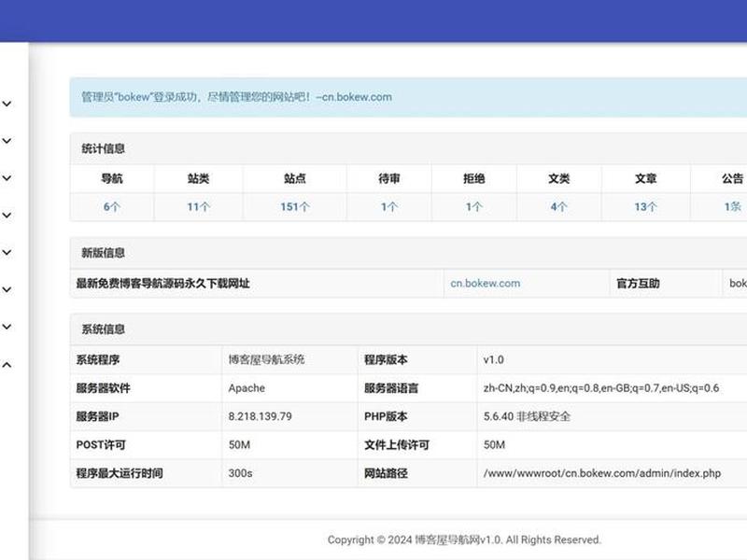Click the 服务器软件 label

click(x=103, y=388)
